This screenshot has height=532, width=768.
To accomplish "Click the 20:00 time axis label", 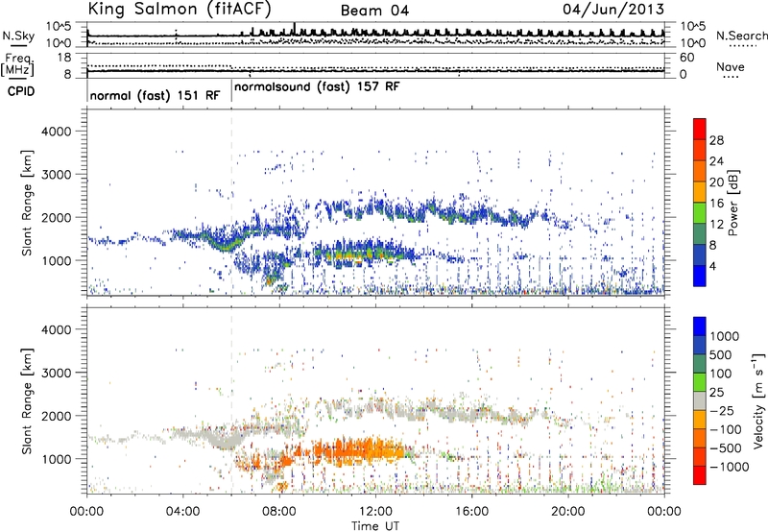I will click(x=568, y=512).
